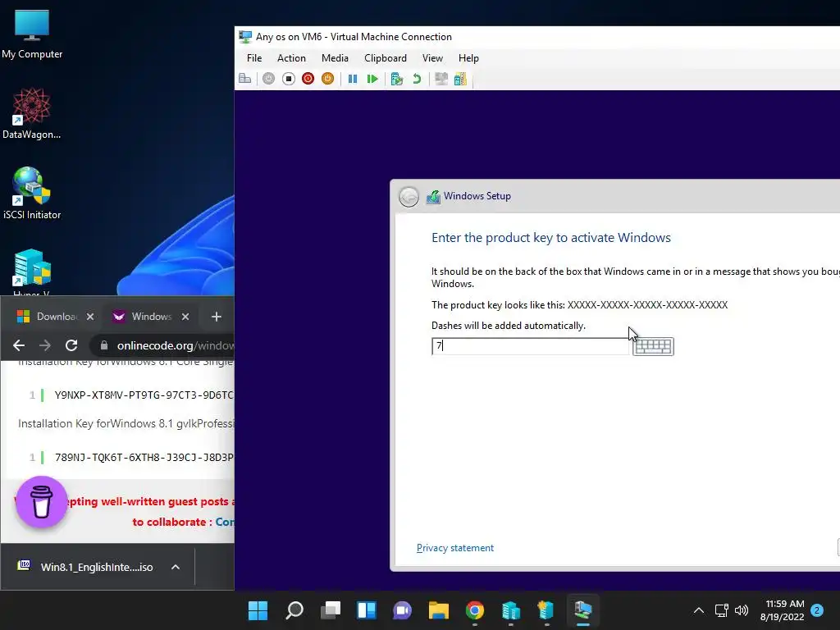Open the Clipboard menu
The height and width of the screenshot is (630, 840).
coord(386,58)
